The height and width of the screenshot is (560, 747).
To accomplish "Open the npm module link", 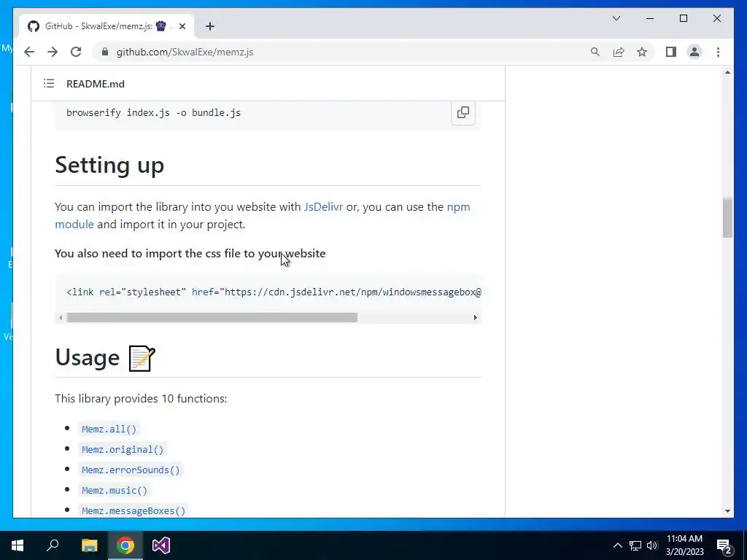I will [263, 215].
